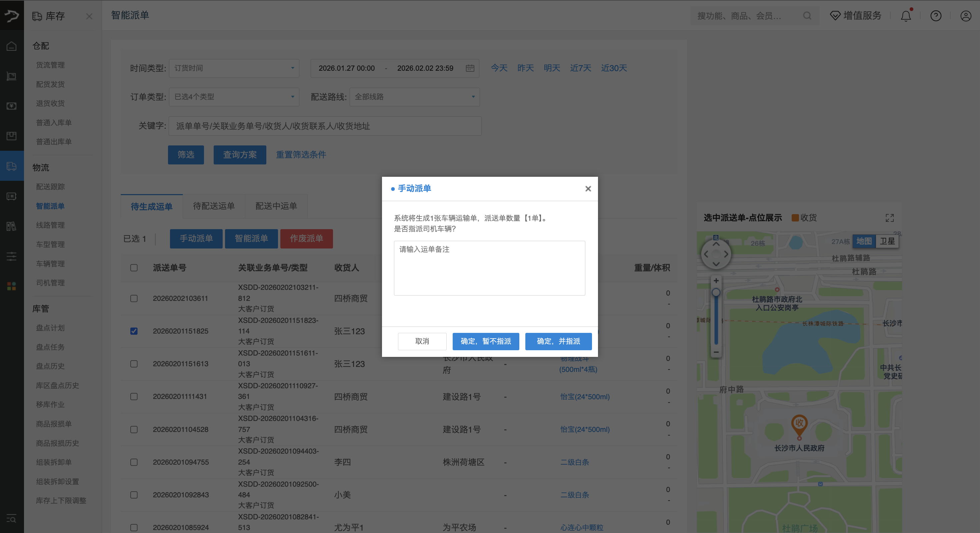
Task: Toggle the select-all header checkbox
Action: 134,268
